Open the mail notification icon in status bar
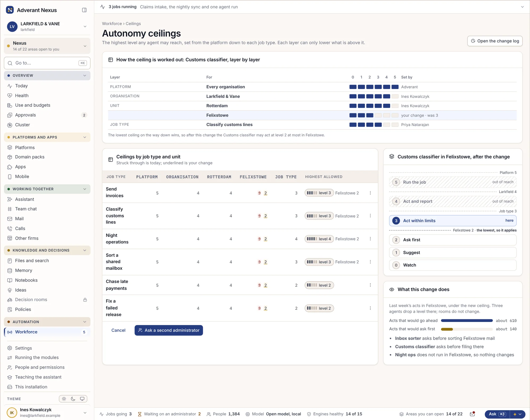 pos(472,414)
